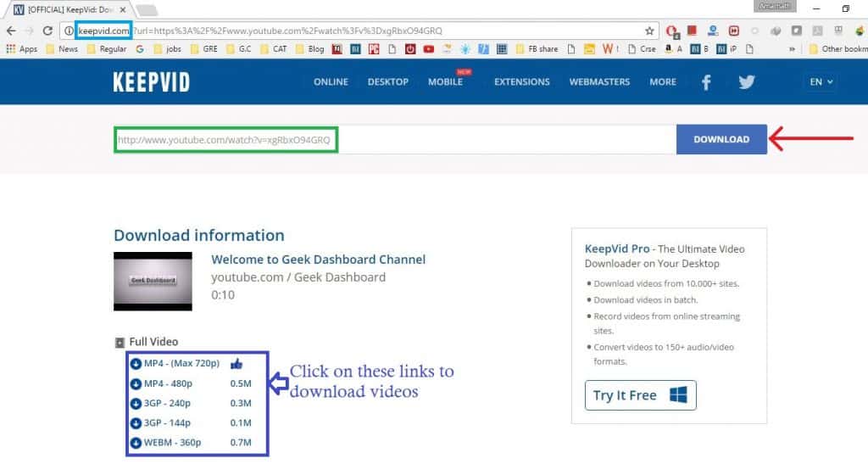Click the YouTube URL input field
Image resolution: width=868 pixels, height=464 pixels.
pyautogui.click(x=395, y=139)
